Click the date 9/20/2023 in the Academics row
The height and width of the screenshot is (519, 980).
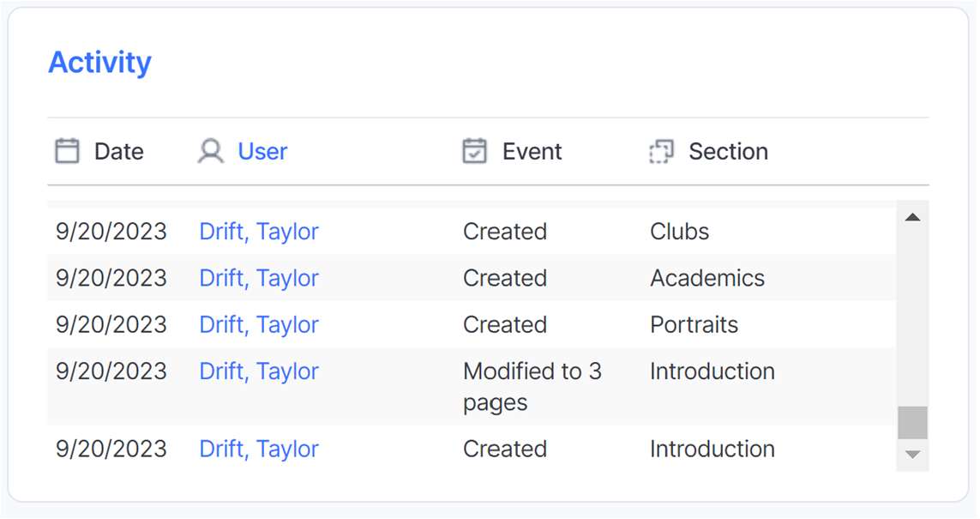click(111, 278)
